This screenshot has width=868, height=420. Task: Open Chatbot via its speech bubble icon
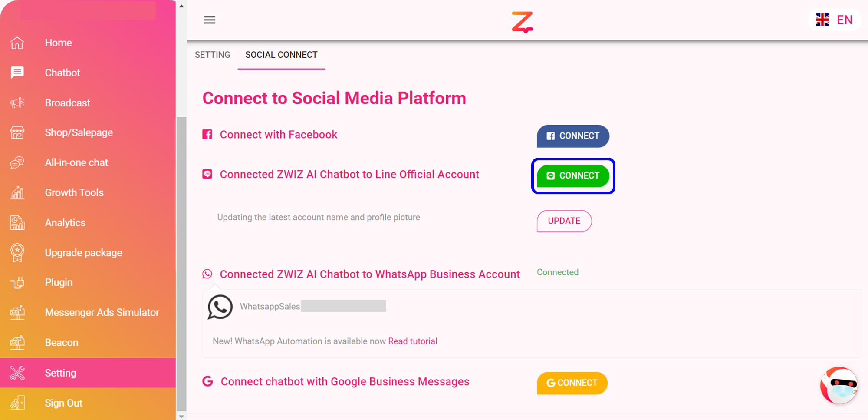(x=16, y=72)
